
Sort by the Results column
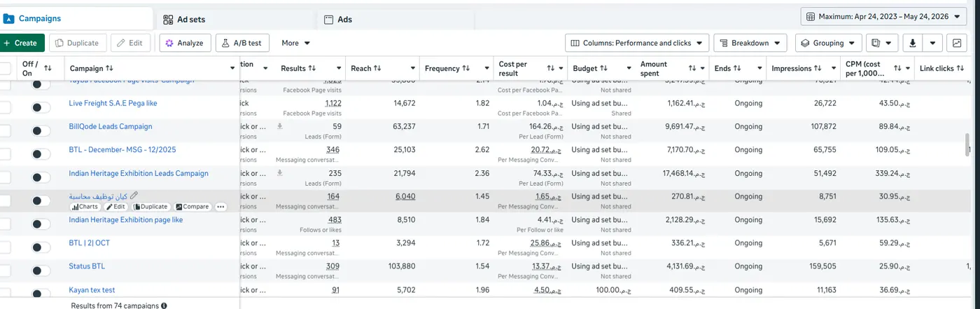click(x=312, y=68)
